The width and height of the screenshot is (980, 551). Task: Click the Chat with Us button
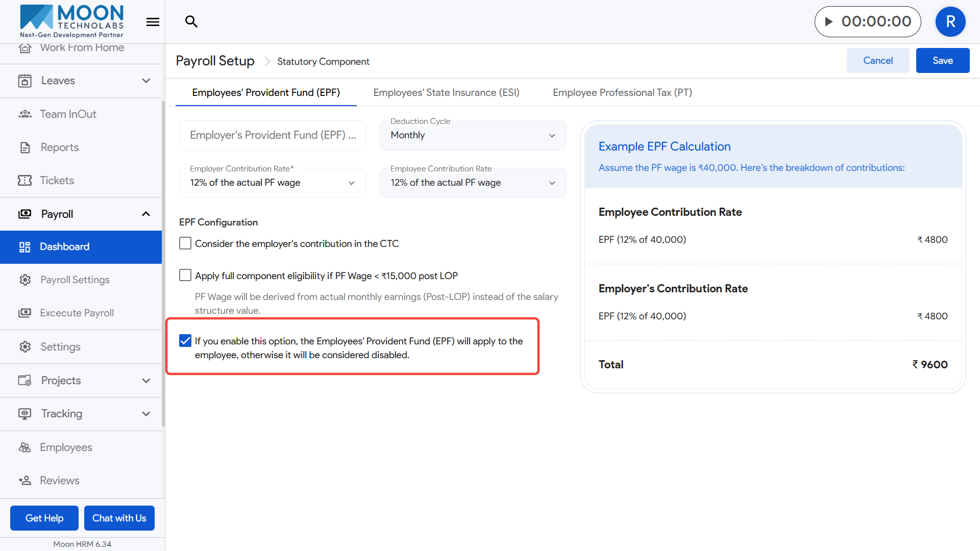click(119, 518)
